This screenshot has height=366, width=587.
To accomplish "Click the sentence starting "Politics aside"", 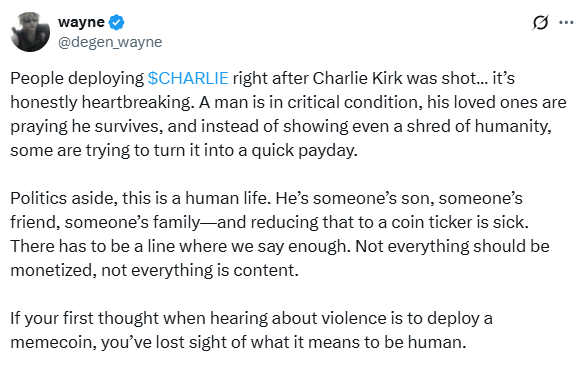I will click(140, 198).
